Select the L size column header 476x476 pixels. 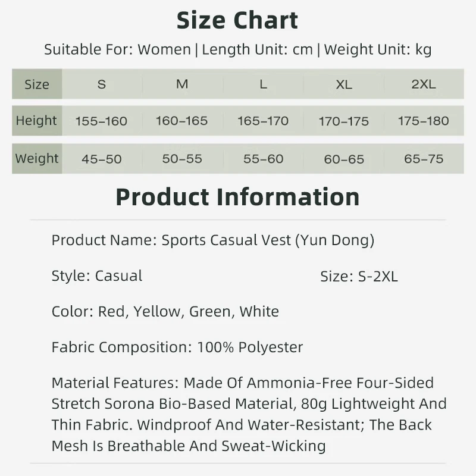[x=263, y=84]
